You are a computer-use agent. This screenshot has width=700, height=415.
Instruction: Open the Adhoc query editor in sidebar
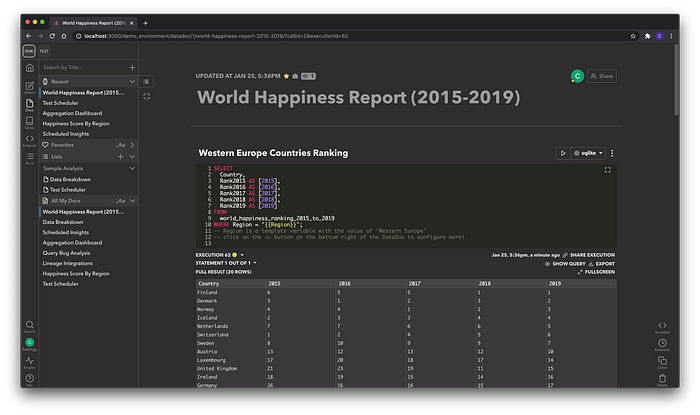pyautogui.click(x=29, y=87)
